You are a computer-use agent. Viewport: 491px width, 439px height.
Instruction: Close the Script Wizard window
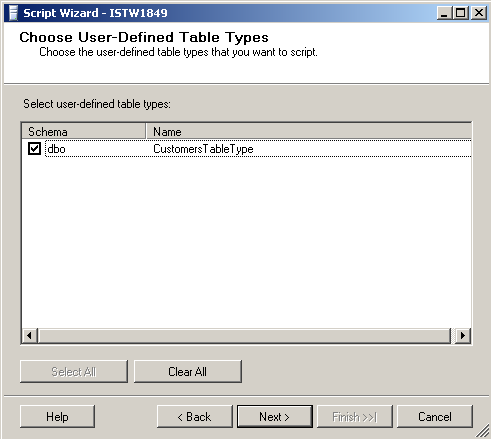click(x=479, y=13)
